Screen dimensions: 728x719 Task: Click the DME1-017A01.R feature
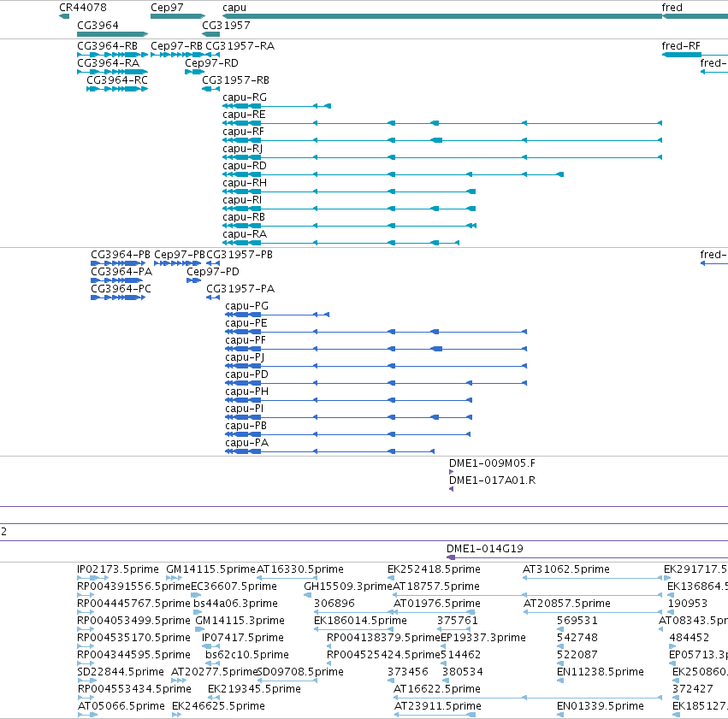452,489
